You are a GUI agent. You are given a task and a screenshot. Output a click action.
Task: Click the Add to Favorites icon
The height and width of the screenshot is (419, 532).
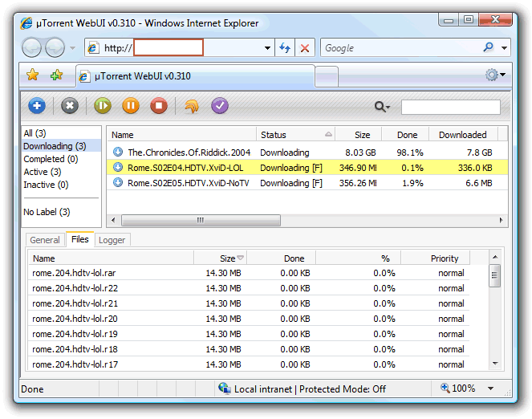tap(56, 75)
